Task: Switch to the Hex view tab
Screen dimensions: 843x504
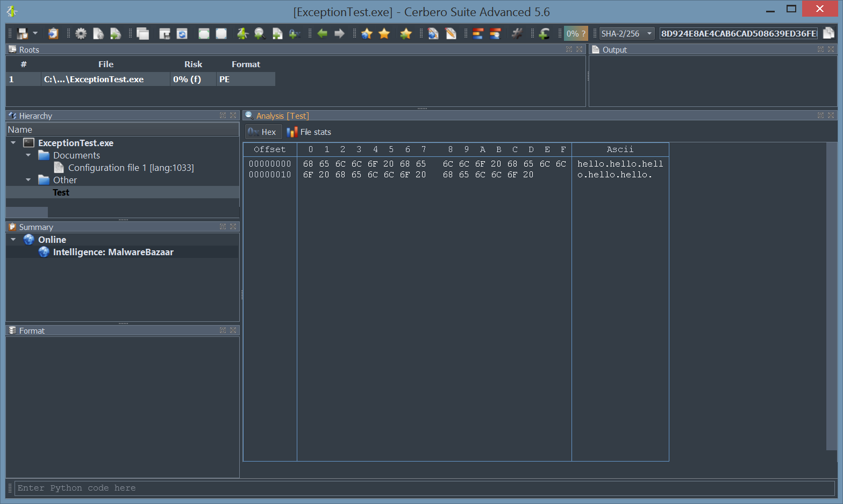Action: point(262,132)
